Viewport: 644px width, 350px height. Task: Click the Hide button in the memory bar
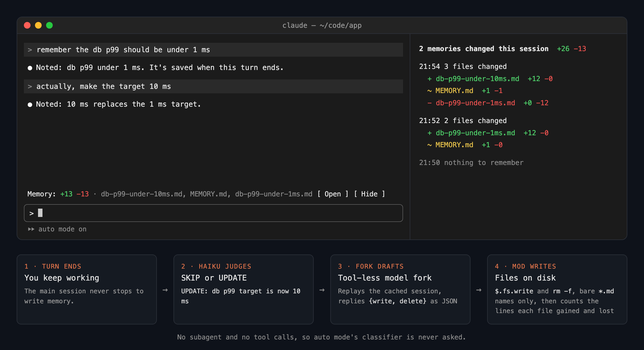pyautogui.click(x=369, y=194)
